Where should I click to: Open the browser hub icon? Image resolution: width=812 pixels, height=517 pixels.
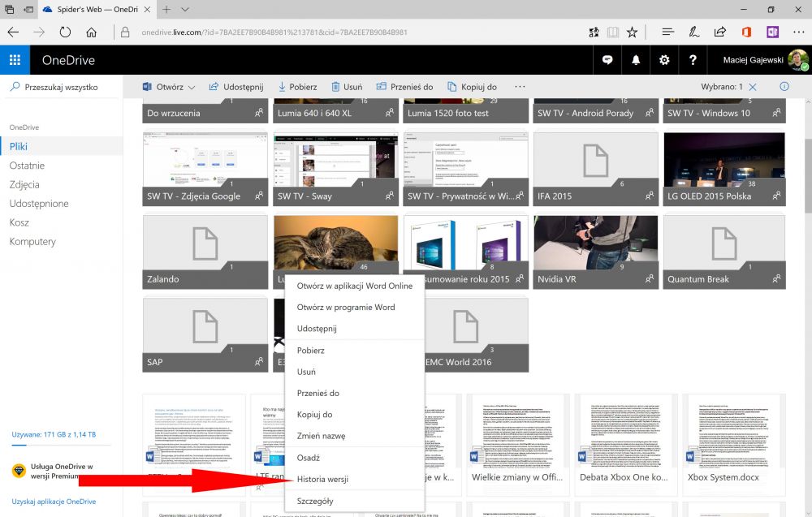click(x=668, y=32)
